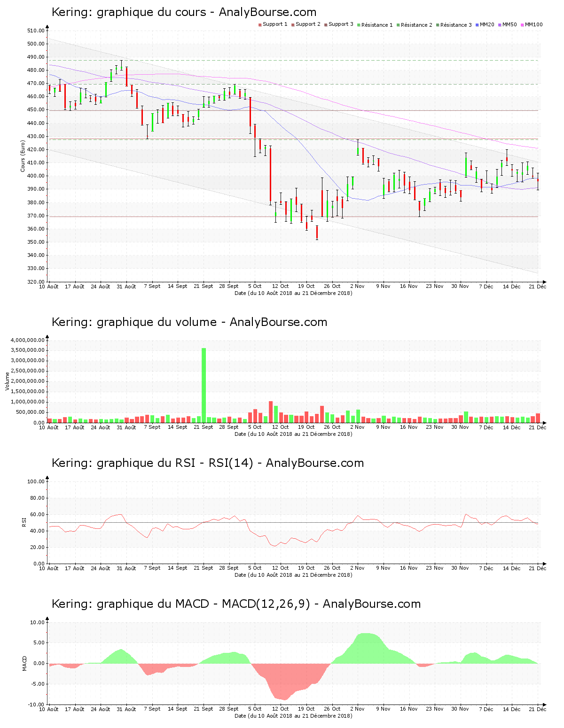Click the 2,000,000.00 volume axis tick
The height and width of the screenshot is (728, 564).
click(27, 381)
